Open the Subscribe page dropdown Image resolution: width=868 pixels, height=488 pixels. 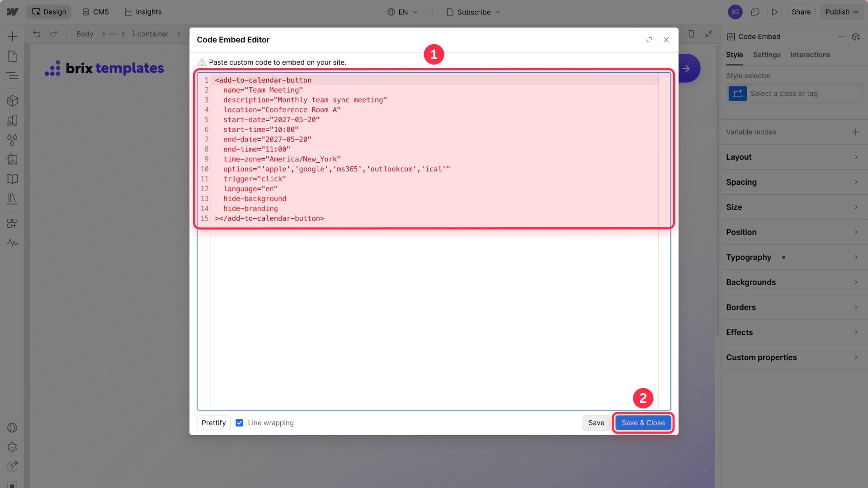click(473, 12)
